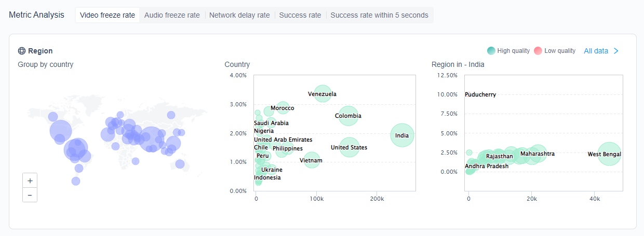Zoom out the map with minus button
Image resolution: width=644 pixels, height=236 pixels.
30,195
